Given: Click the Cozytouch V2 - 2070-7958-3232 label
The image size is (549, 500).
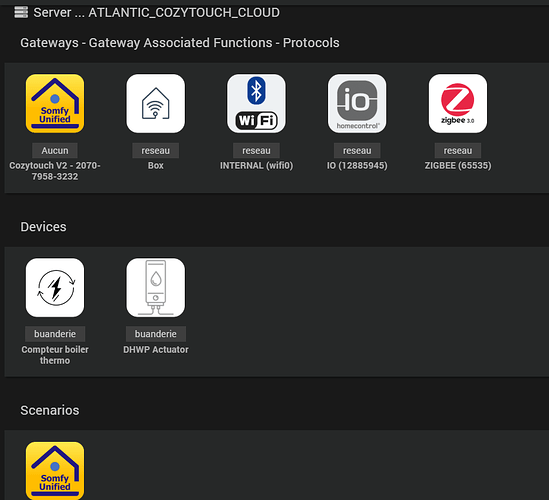Looking at the screenshot, I should [55, 171].
